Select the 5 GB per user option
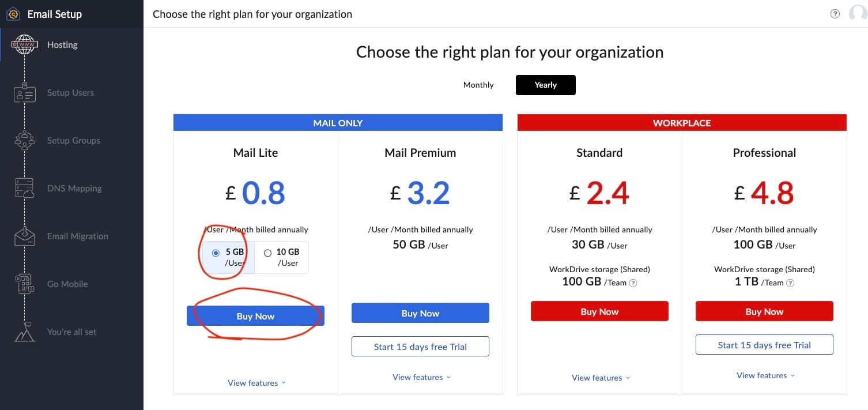This screenshot has height=410, width=868. pos(216,253)
